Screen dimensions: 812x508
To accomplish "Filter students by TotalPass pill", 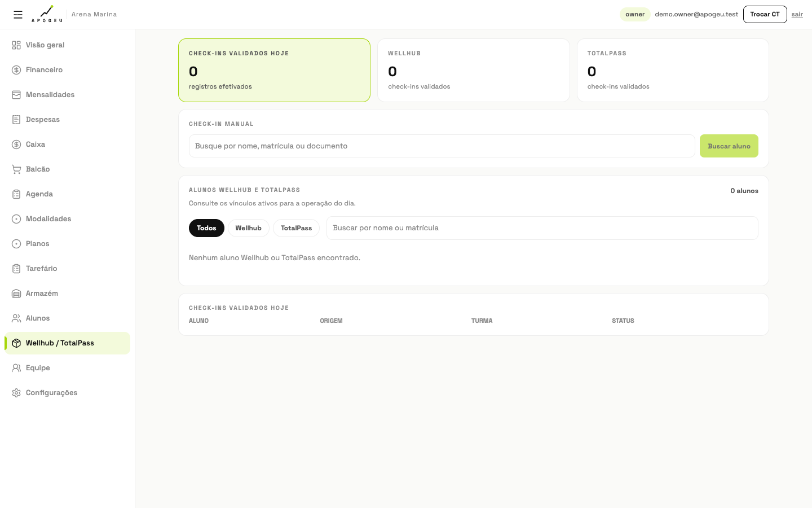I will (x=296, y=228).
